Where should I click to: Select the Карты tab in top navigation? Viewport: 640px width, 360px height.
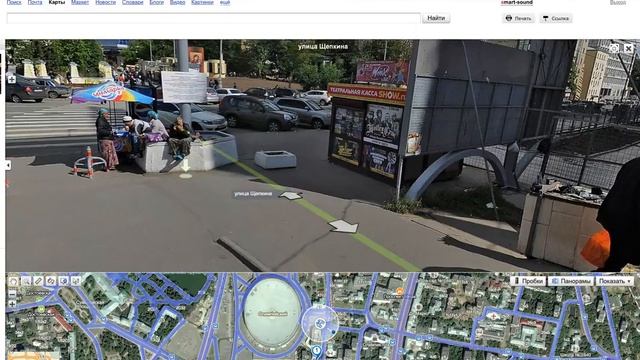click(x=56, y=2)
